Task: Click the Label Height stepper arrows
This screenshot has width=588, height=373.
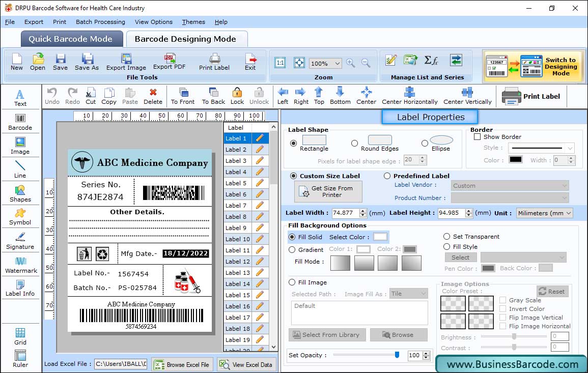Action: [x=469, y=213]
